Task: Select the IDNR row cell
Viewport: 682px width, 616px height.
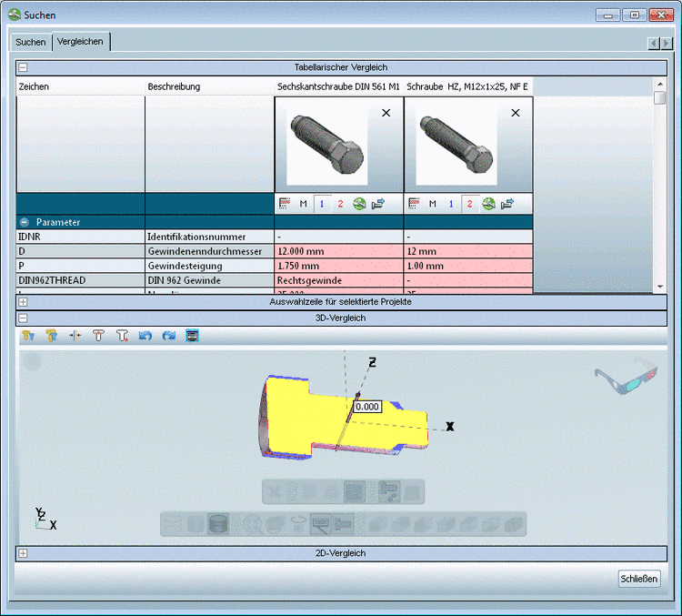Action: tap(80, 237)
